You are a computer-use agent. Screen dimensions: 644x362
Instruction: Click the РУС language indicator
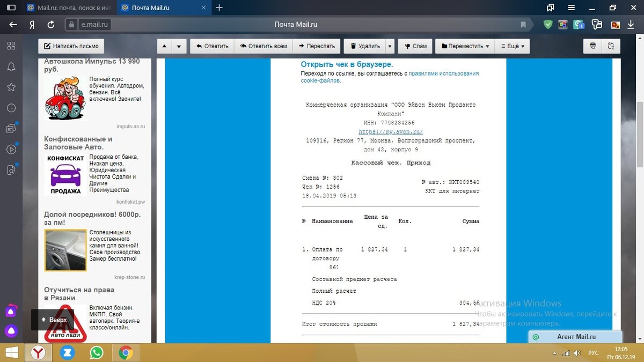coord(594,353)
